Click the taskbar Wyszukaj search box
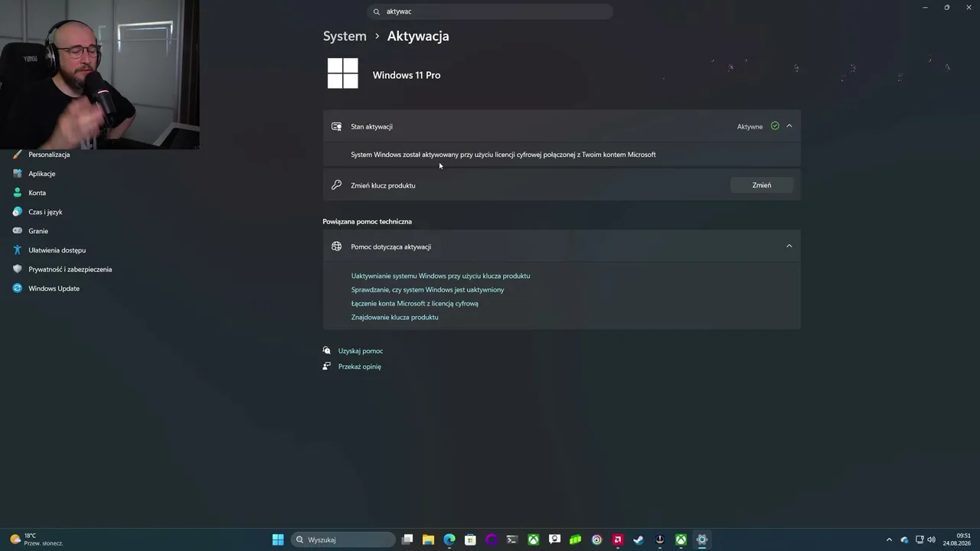980x551 pixels. click(x=343, y=540)
